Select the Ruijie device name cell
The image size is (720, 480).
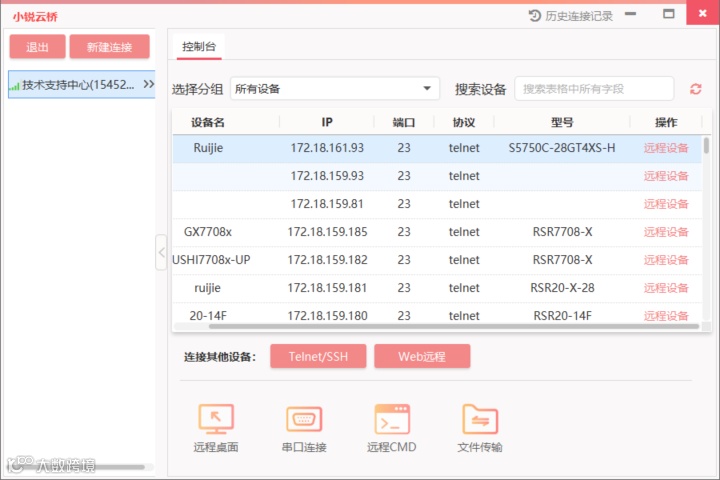point(208,148)
